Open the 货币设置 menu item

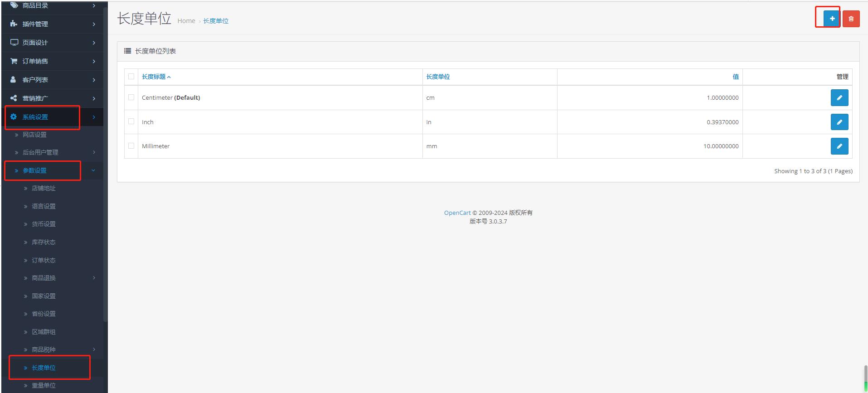[x=44, y=224]
